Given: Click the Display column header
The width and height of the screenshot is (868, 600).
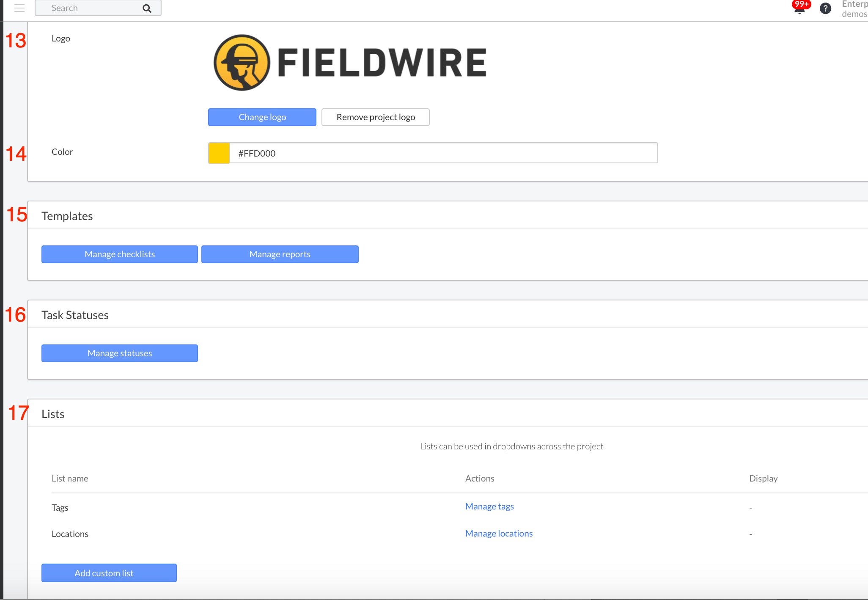Looking at the screenshot, I should coord(763,479).
